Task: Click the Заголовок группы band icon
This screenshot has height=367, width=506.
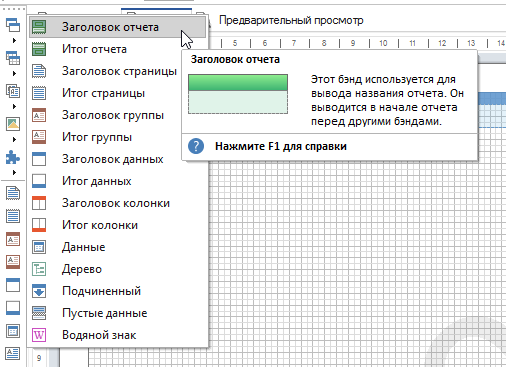Action: tap(39, 115)
